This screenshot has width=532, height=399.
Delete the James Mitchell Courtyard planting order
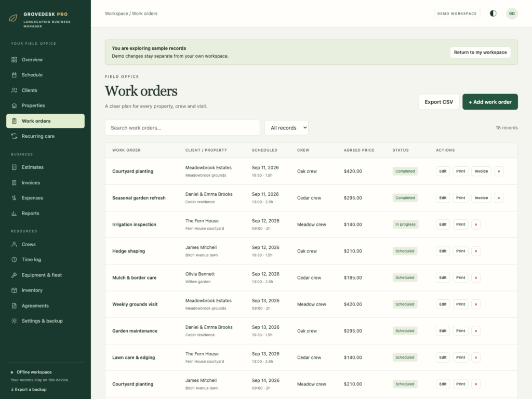[x=476, y=384]
